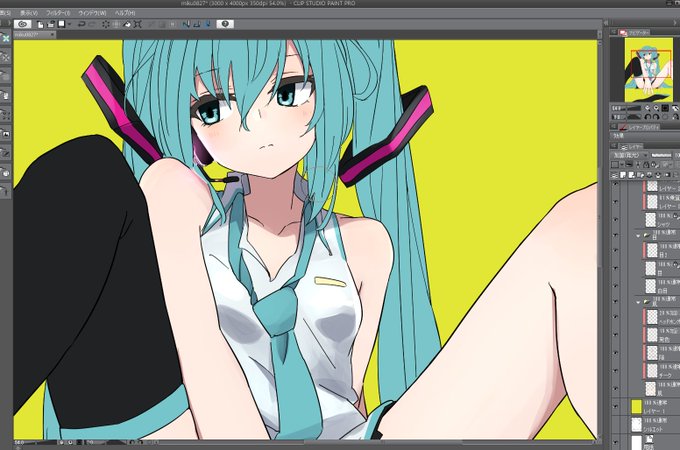
Task: Select the 肌 layer inside the 肌 folder
Action: pos(662,389)
